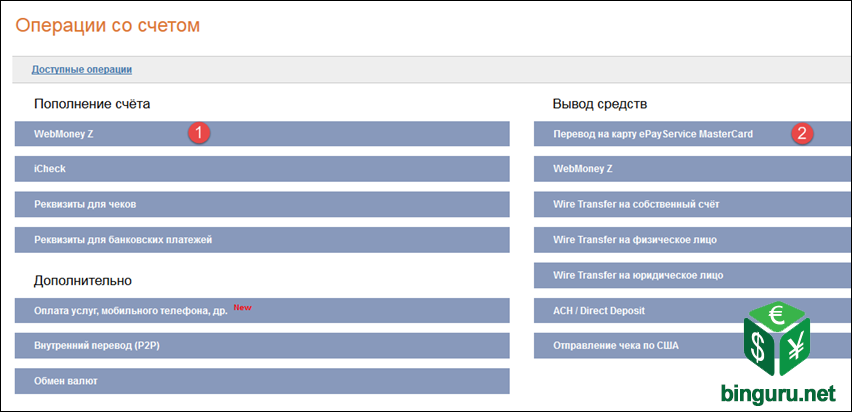Image resolution: width=852 pixels, height=412 pixels.
Task: Choose WebMoney Z under Пополнение счёта
Action: click(262, 134)
